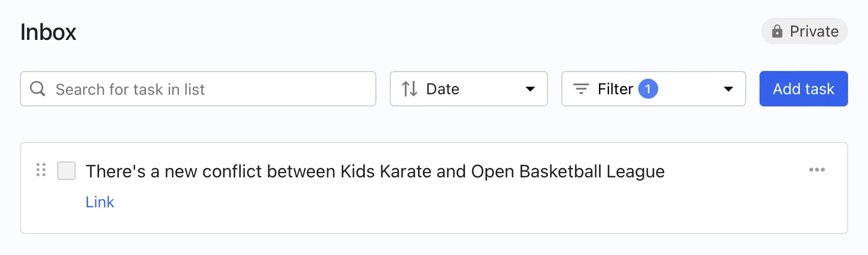Open the Link under the conflict task

click(100, 202)
